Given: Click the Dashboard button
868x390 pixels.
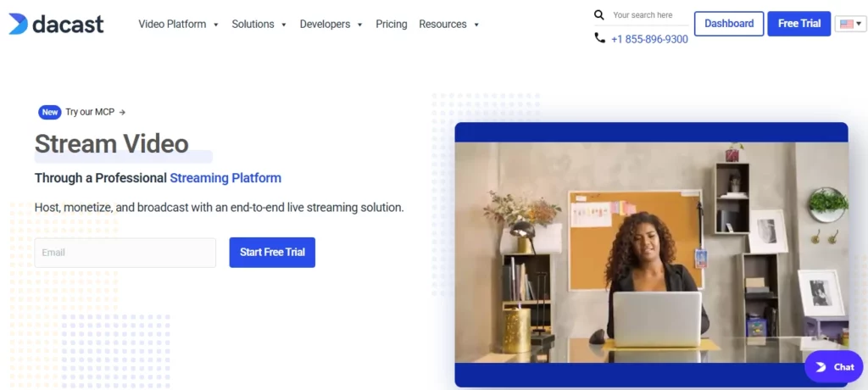Looking at the screenshot, I should [x=729, y=24].
